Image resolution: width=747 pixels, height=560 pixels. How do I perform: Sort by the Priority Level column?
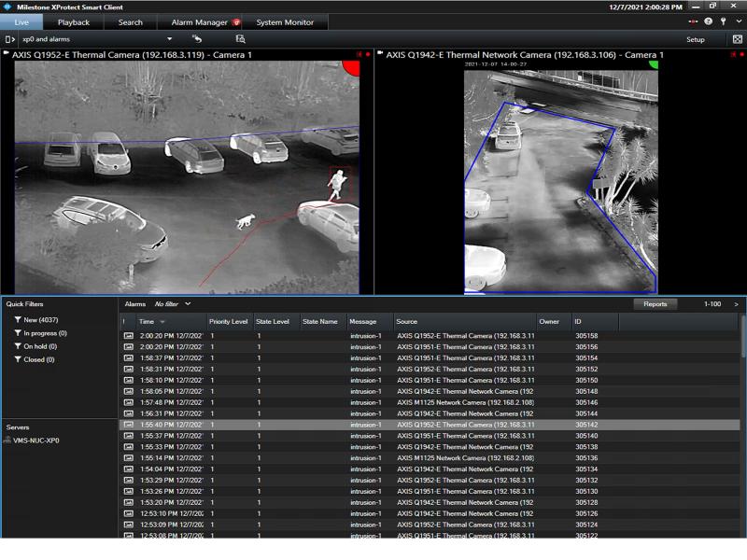[x=229, y=322]
